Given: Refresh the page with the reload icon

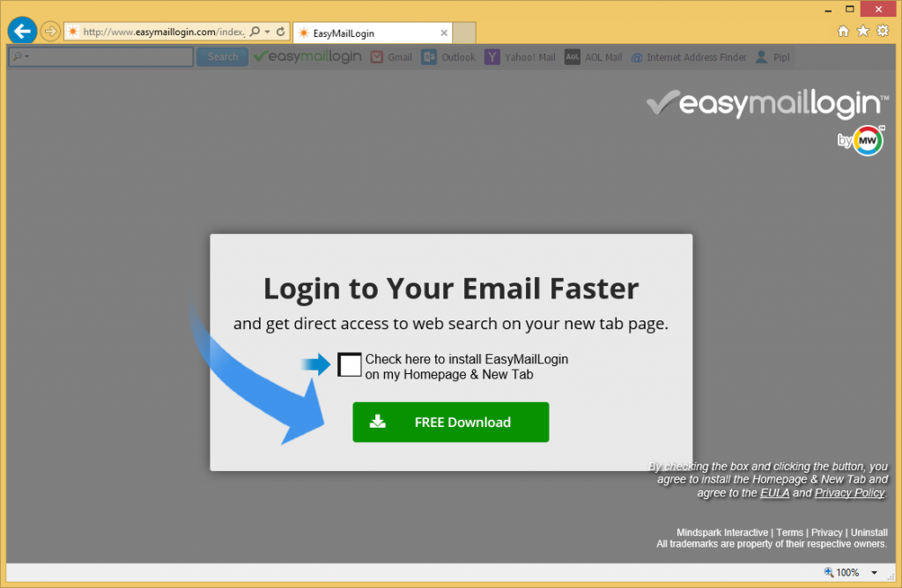Looking at the screenshot, I should [281, 32].
